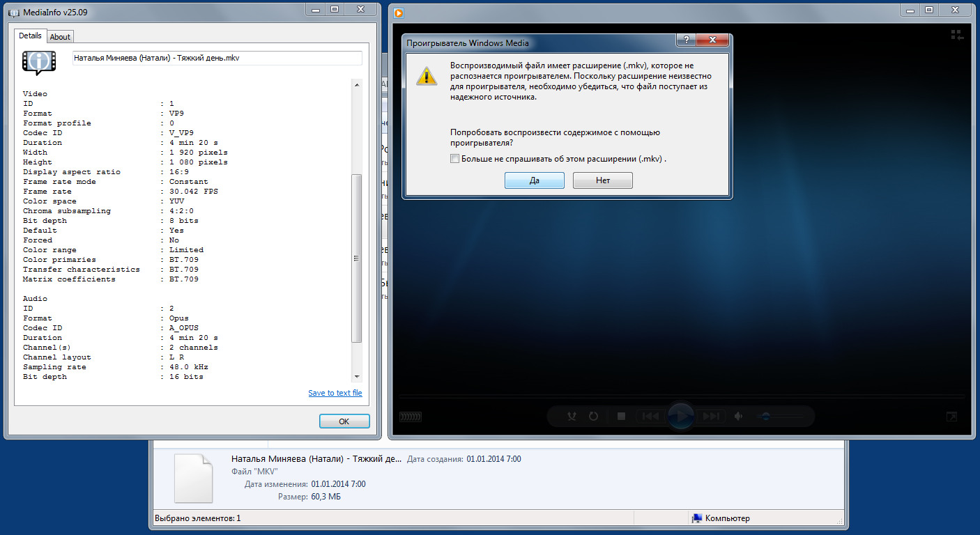
Task: Turn on shuffle in the player
Action: [x=572, y=417]
